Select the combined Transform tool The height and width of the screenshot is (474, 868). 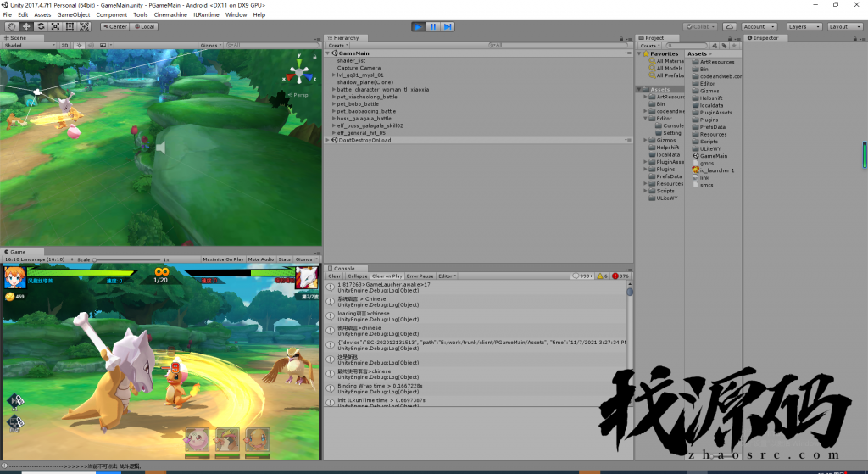coord(84,26)
